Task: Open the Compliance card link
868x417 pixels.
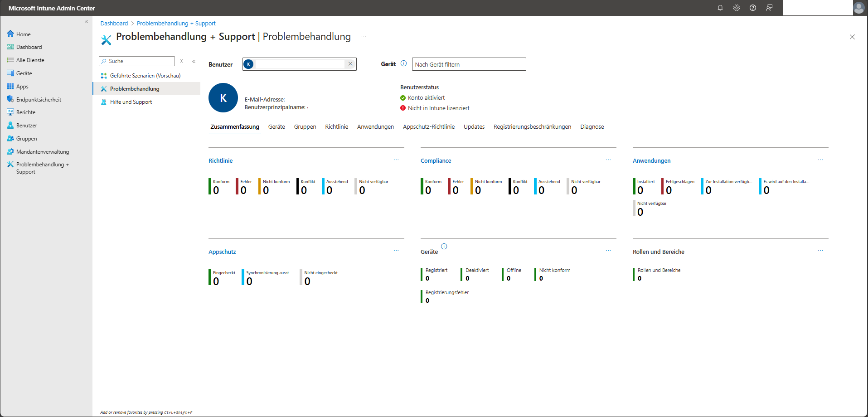Action: point(436,161)
